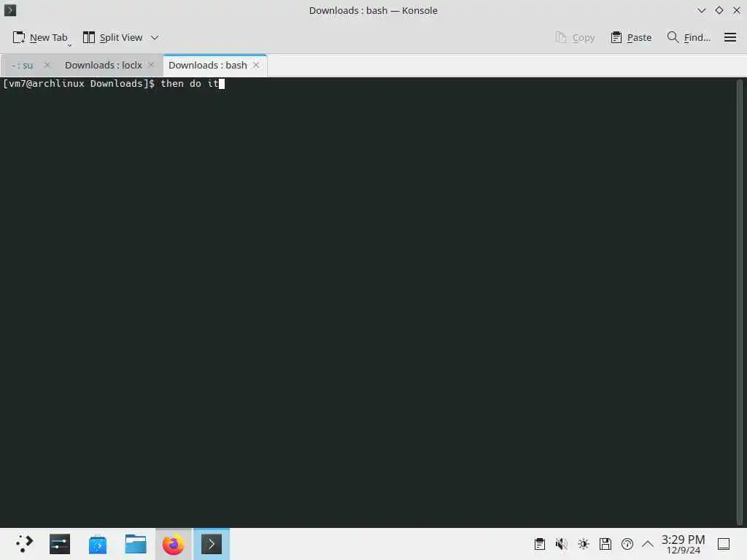Image resolution: width=747 pixels, height=560 pixels.
Task: Launch Discover software center from taskbar
Action: 98,544
